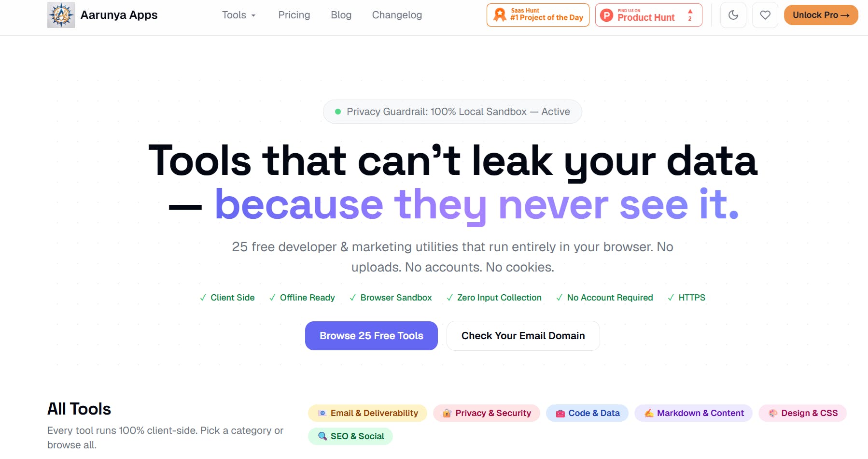Go to the Blog page
The height and width of the screenshot is (459, 868).
pos(341,15)
